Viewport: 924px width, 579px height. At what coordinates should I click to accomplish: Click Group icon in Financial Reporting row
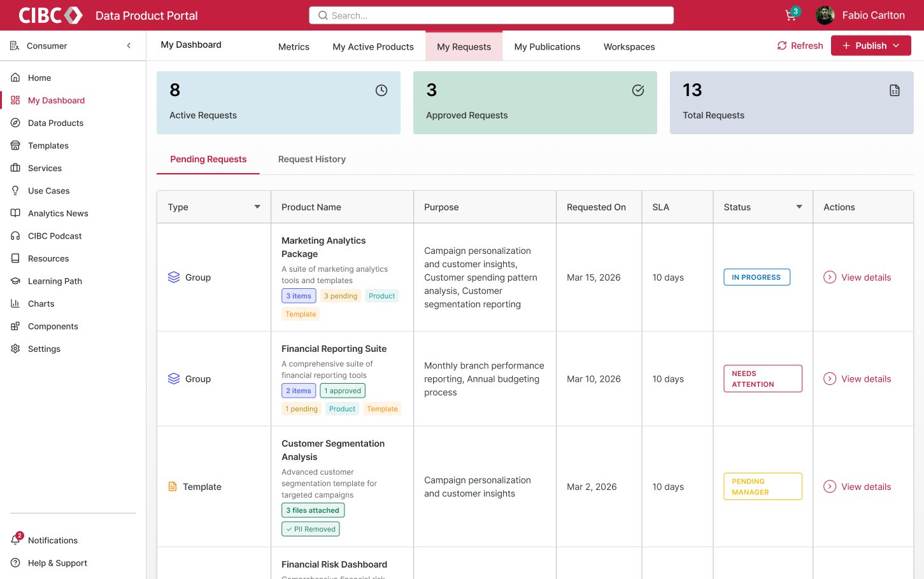coord(174,379)
